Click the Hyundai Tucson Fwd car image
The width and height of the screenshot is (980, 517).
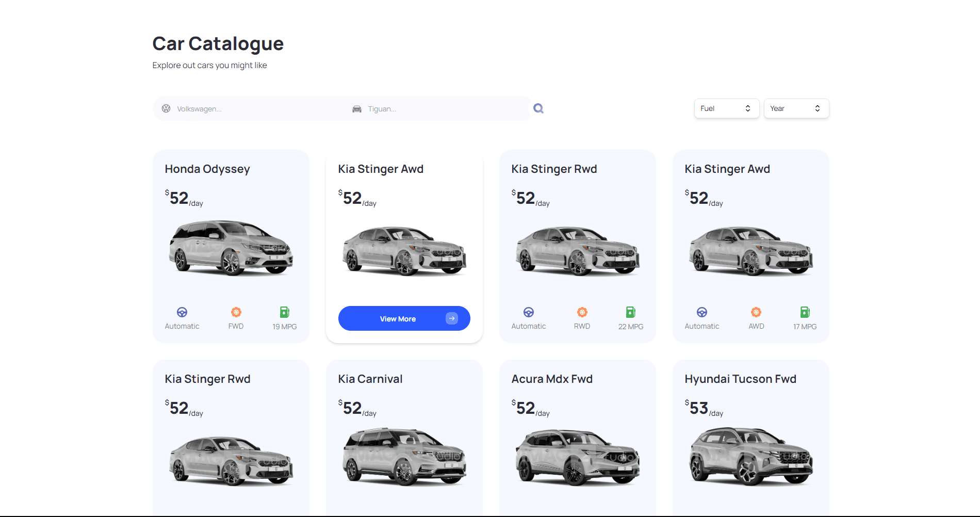click(x=750, y=457)
